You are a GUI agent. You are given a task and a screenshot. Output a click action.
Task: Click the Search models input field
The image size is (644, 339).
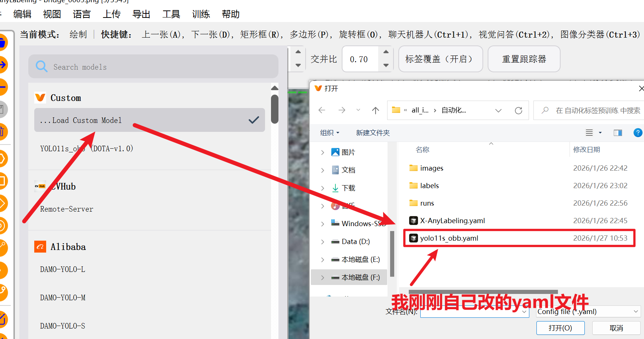153,67
